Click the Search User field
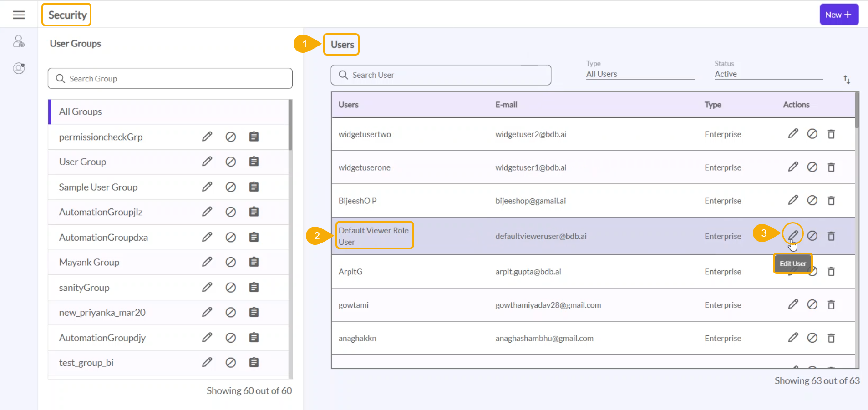 pyautogui.click(x=441, y=75)
